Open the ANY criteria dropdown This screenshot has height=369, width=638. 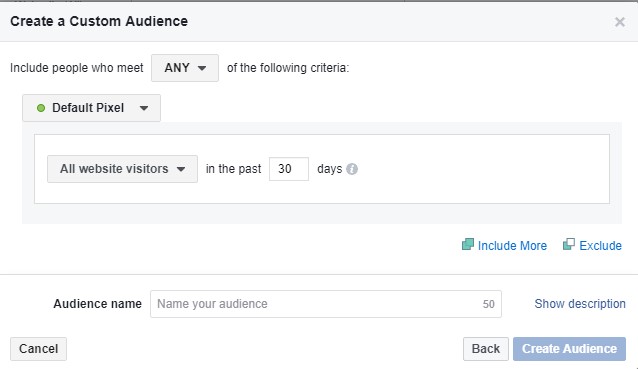tap(185, 68)
